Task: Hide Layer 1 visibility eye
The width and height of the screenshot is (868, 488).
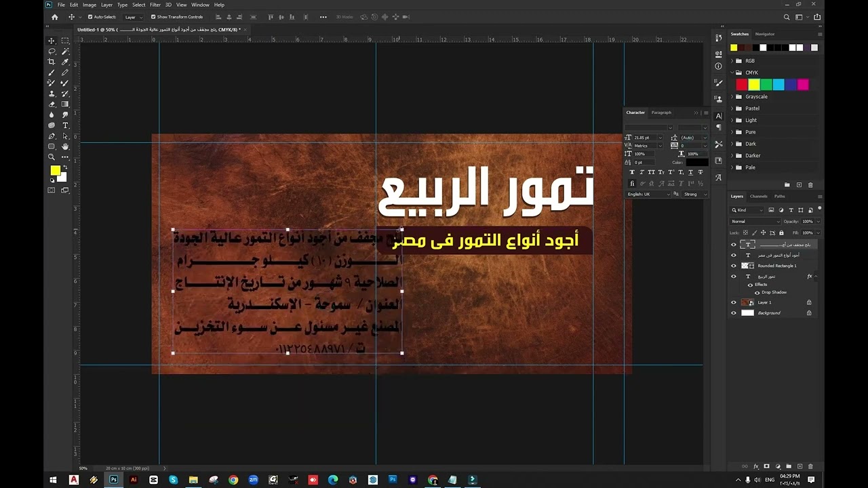Action: (x=733, y=302)
